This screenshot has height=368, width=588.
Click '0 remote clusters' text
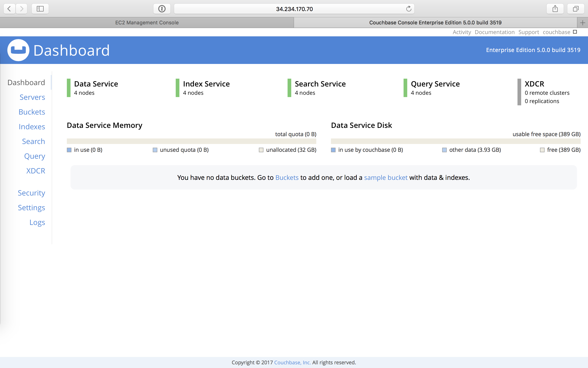pos(547,93)
